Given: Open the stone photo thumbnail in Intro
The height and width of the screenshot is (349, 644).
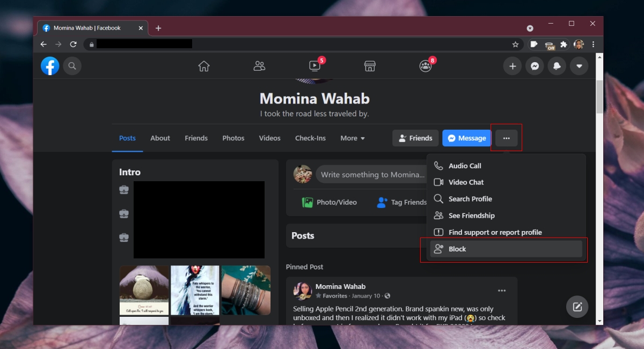Looking at the screenshot, I should 144,290.
